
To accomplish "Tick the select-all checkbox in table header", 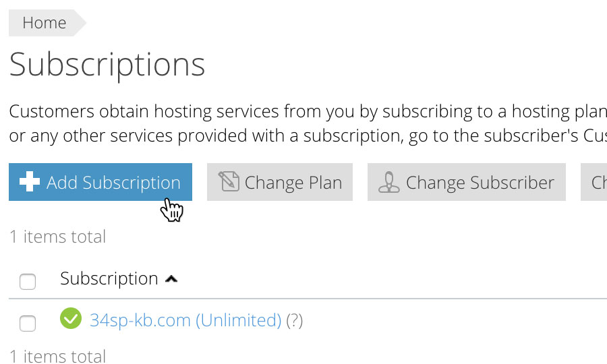I will click(x=28, y=281).
